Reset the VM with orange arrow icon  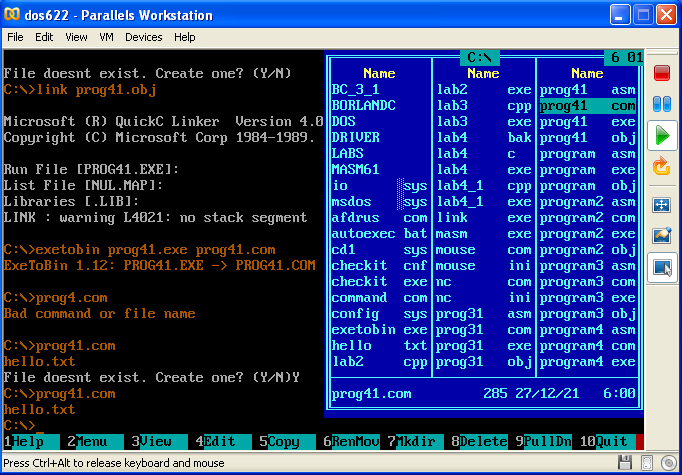pyautogui.click(x=662, y=166)
